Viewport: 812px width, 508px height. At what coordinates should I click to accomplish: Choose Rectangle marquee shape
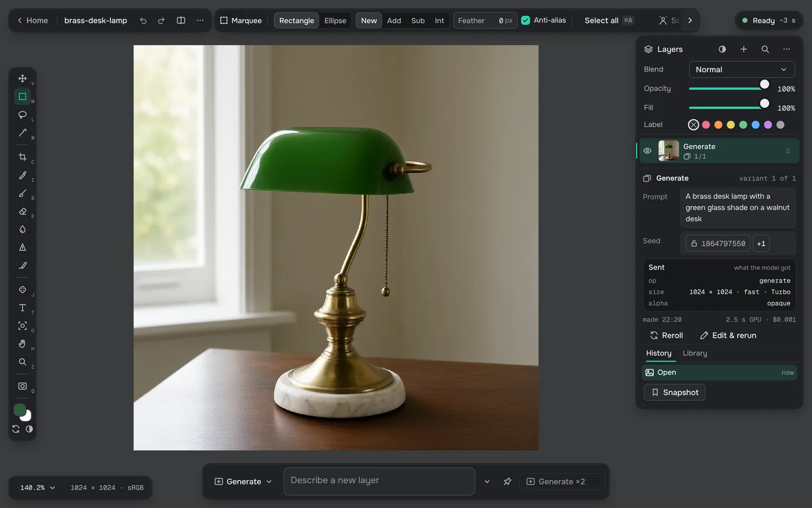[297, 20]
